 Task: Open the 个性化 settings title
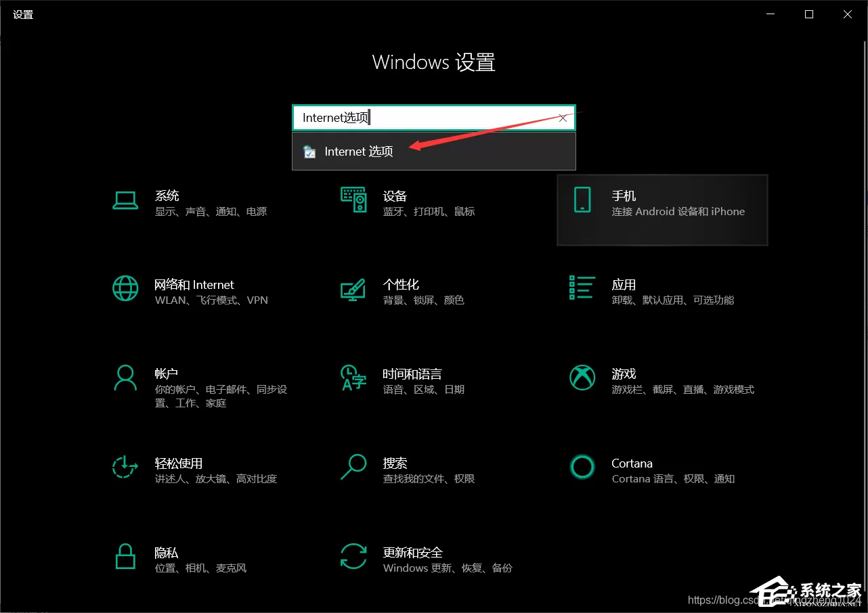[x=401, y=285]
